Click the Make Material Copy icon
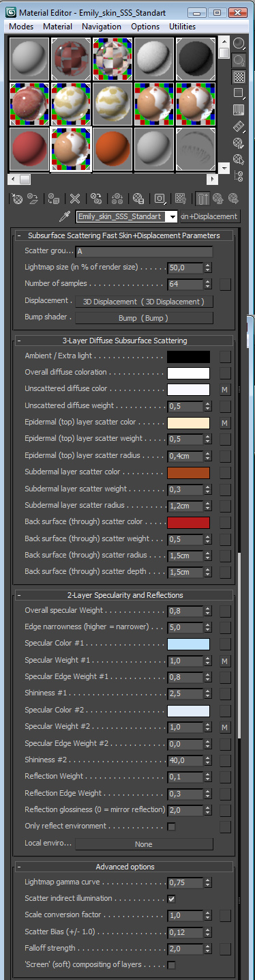This screenshot has height=980, width=255. [x=97, y=199]
